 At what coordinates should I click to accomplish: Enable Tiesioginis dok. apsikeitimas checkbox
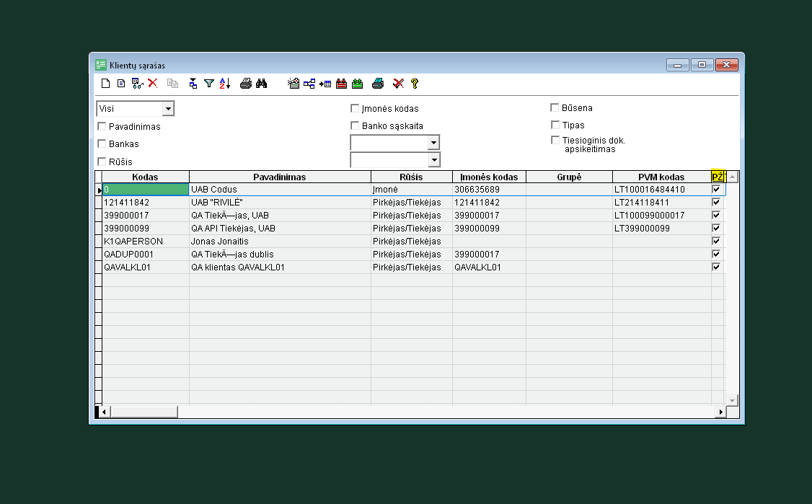coord(555,140)
